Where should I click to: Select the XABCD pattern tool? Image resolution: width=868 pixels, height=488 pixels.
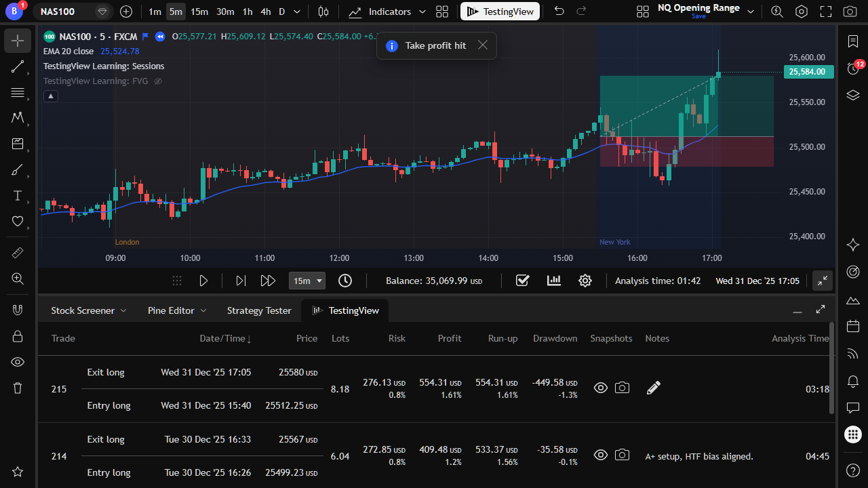(18, 118)
